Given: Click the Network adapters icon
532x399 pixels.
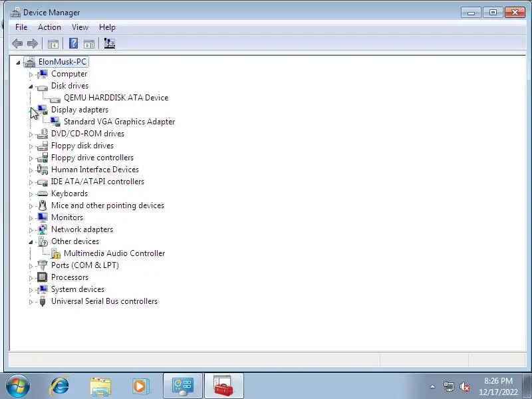Looking at the screenshot, I should pyautogui.click(x=43, y=229).
